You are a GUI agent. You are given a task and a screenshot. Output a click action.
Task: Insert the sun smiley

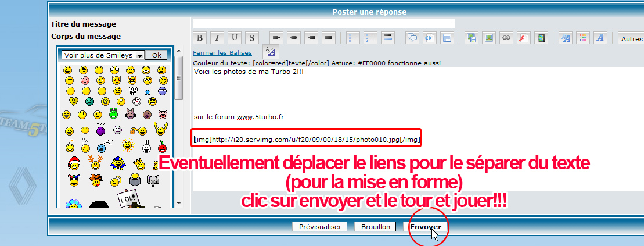[128, 145]
